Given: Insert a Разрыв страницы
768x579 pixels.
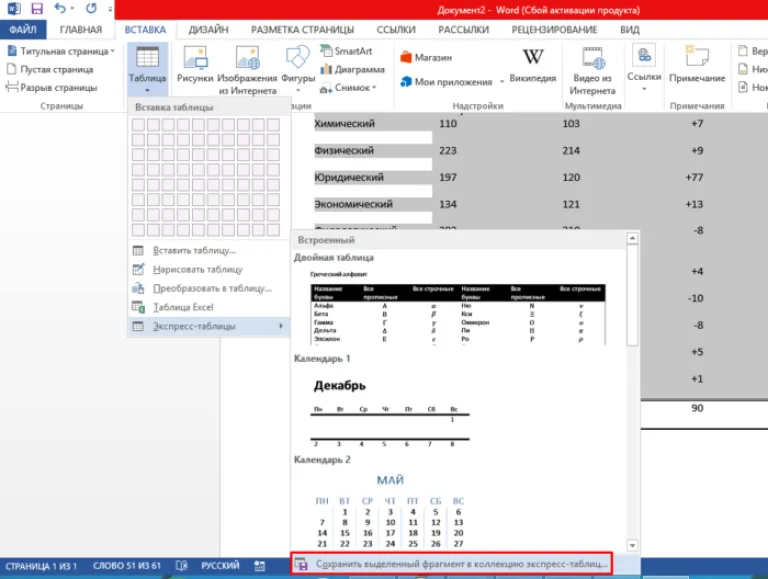Looking at the screenshot, I should point(51,88).
